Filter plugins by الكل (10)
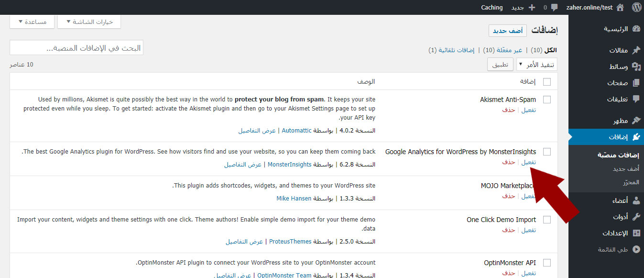 (544, 50)
